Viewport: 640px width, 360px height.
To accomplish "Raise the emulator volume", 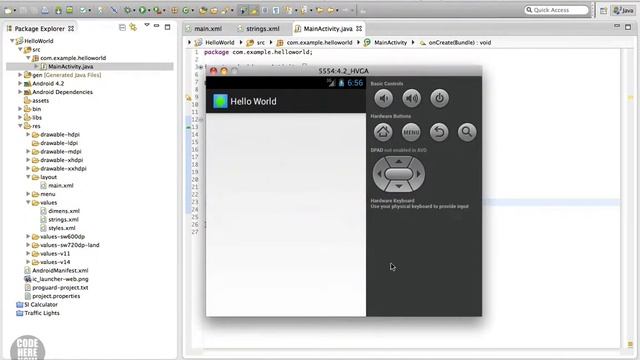I will point(411,98).
